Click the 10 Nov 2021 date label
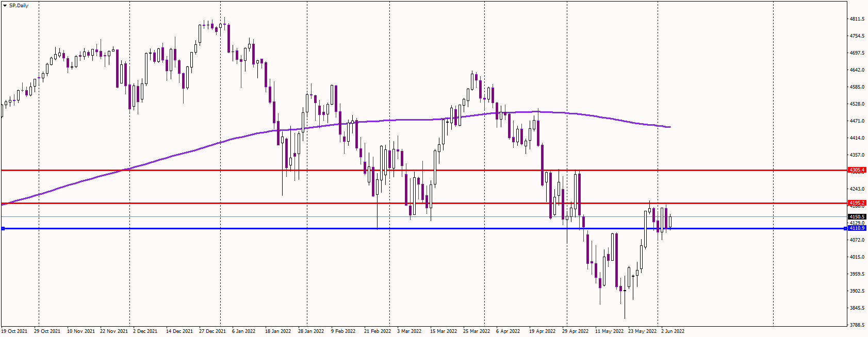The image size is (868, 337). click(x=80, y=331)
